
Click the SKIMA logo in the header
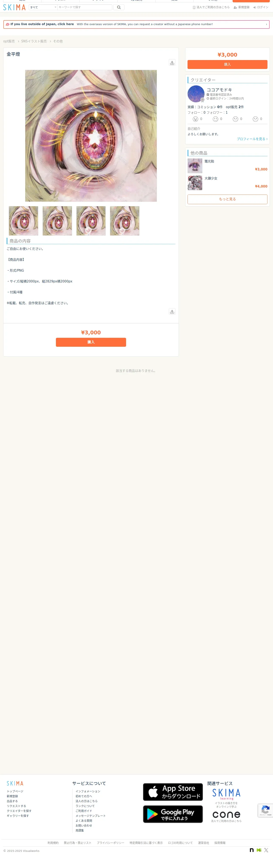14,7
